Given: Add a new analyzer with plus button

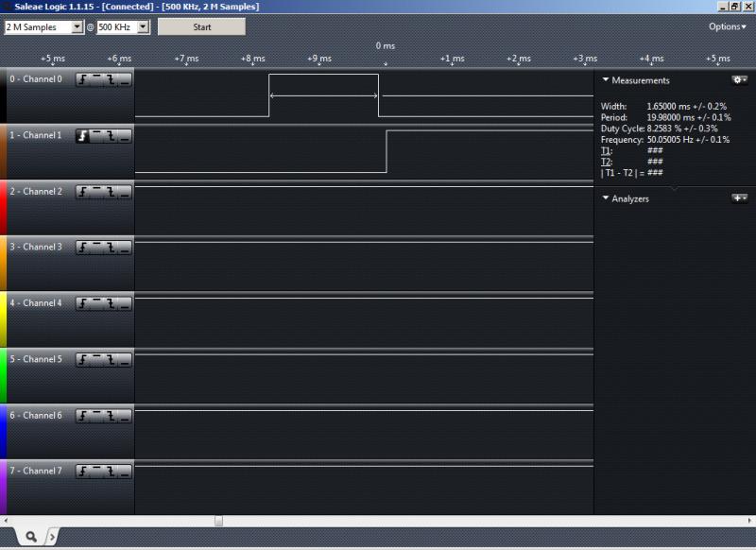Looking at the screenshot, I should pyautogui.click(x=739, y=198).
